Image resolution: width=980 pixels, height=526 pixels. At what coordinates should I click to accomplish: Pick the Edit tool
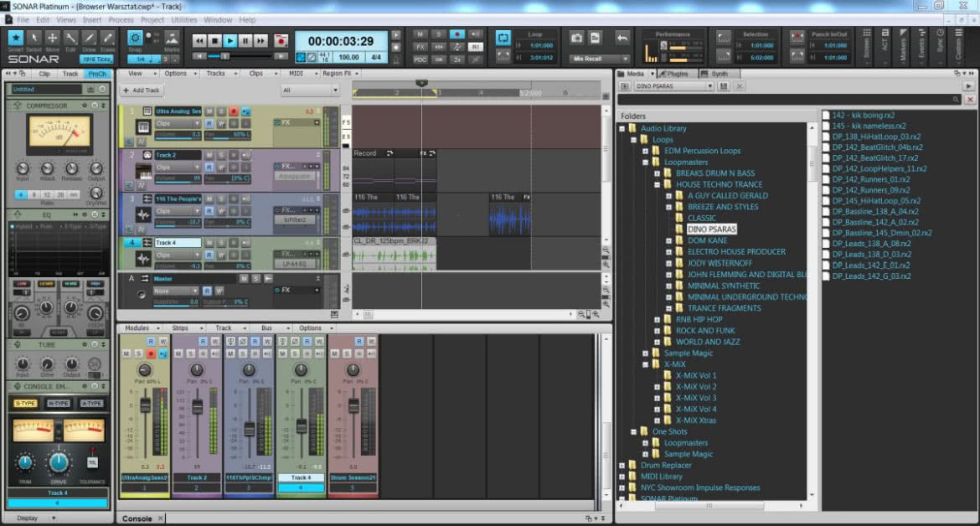[70, 39]
